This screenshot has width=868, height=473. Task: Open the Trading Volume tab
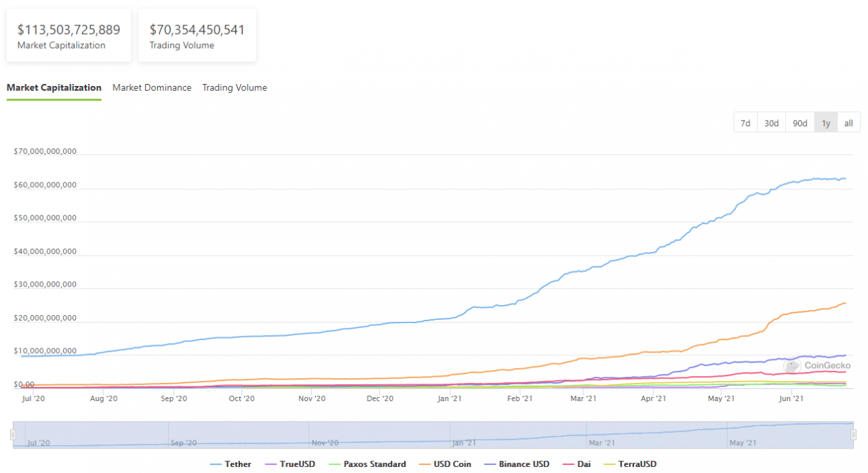click(235, 87)
